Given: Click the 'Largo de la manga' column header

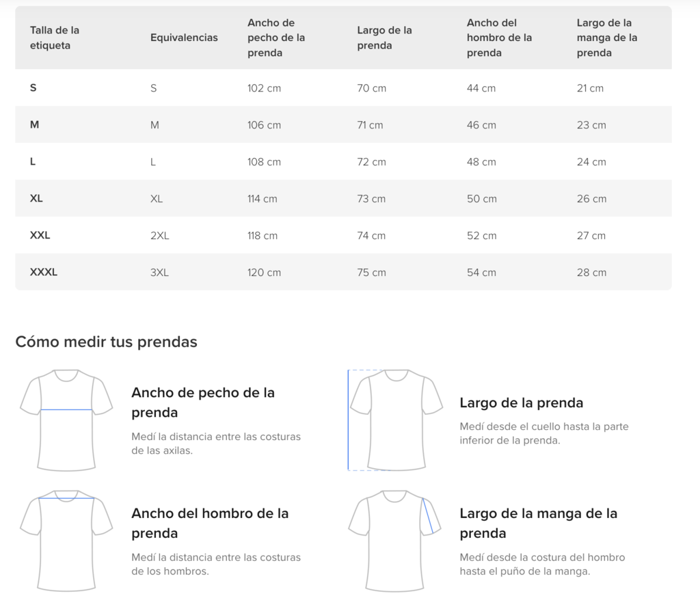Looking at the screenshot, I should point(607,38).
